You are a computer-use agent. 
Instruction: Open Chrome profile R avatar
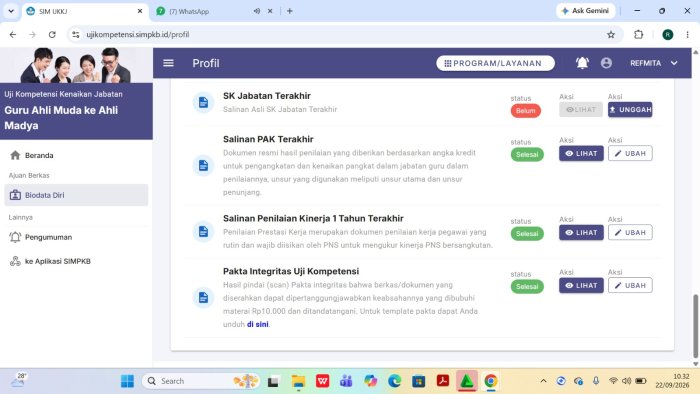(668, 34)
